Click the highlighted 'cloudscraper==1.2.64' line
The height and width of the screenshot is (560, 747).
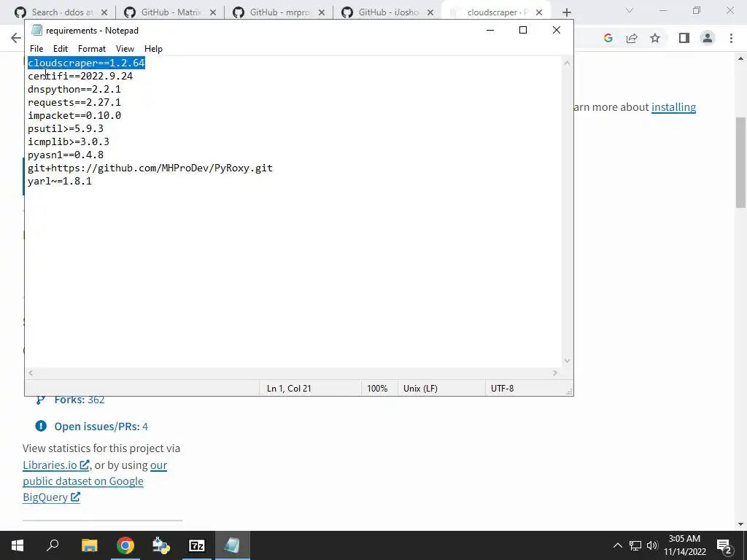(x=86, y=63)
